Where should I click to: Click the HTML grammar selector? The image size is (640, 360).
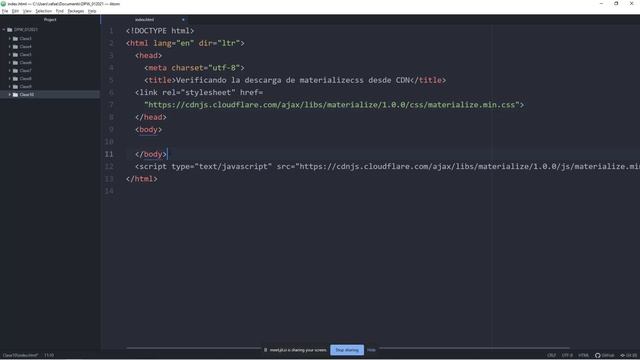click(584, 356)
